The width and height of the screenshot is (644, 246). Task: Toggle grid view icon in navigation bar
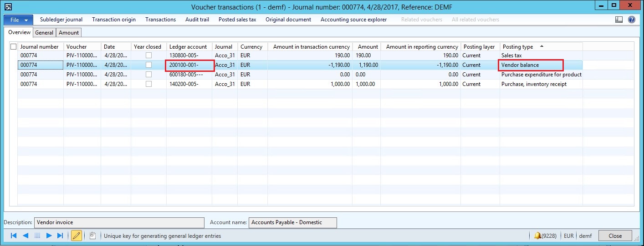pos(37,236)
